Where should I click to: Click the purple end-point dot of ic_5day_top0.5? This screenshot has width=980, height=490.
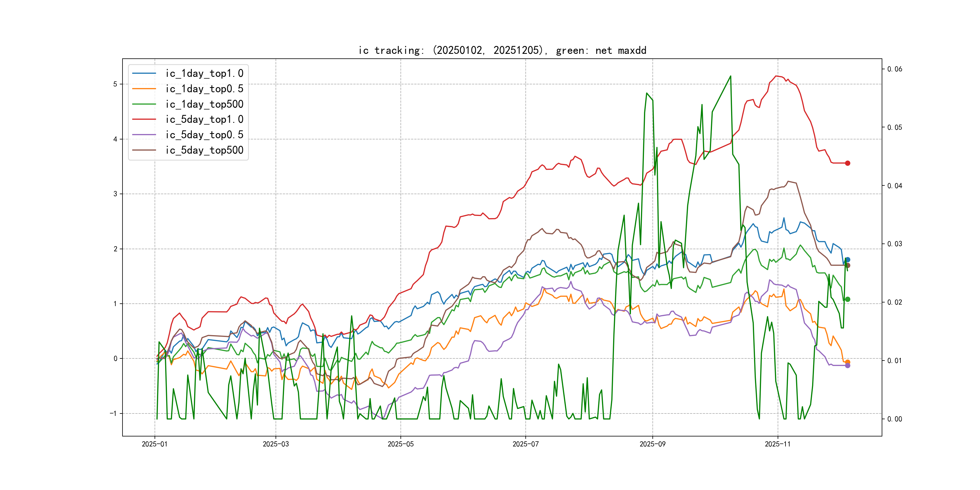click(847, 366)
